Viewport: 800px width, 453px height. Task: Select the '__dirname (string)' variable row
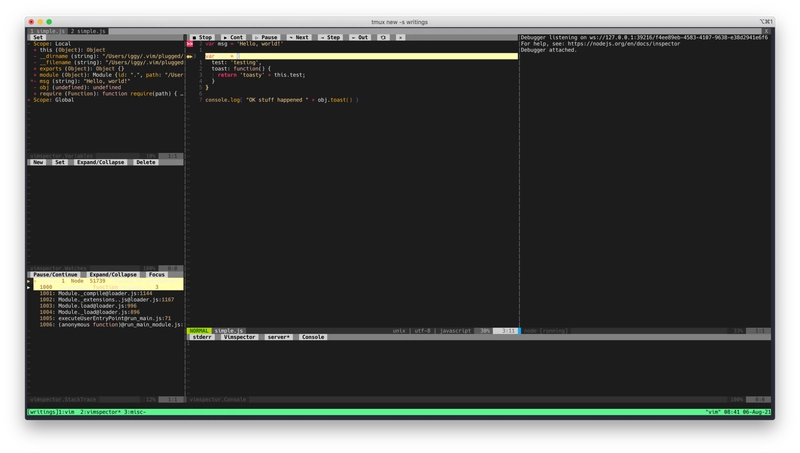click(108, 56)
